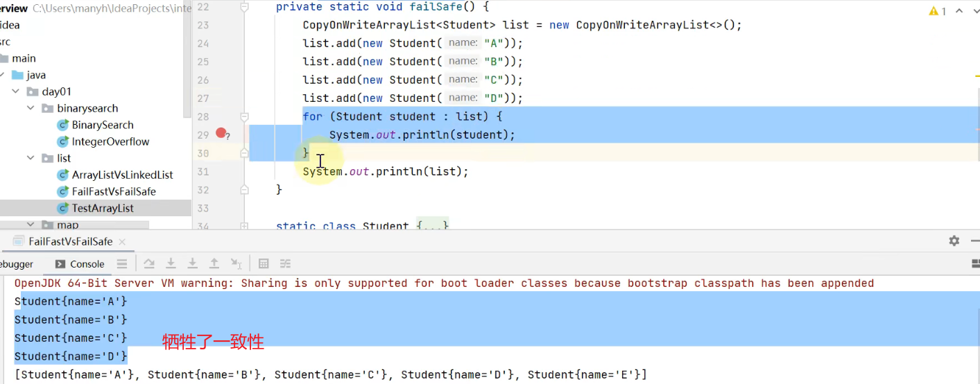Click the yellow warning stripe on error bar
This screenshot has height=384, width=980.
click(x=977, y=76)
